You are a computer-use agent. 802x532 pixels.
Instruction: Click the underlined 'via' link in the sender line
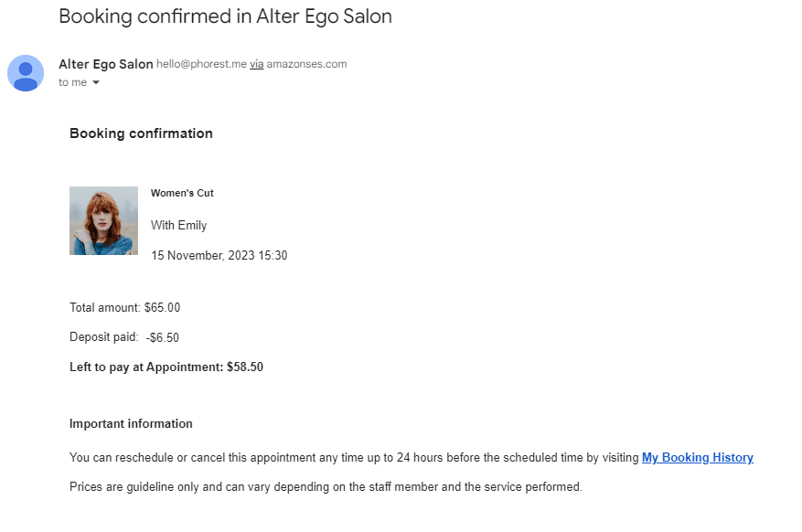coord(256,64)
